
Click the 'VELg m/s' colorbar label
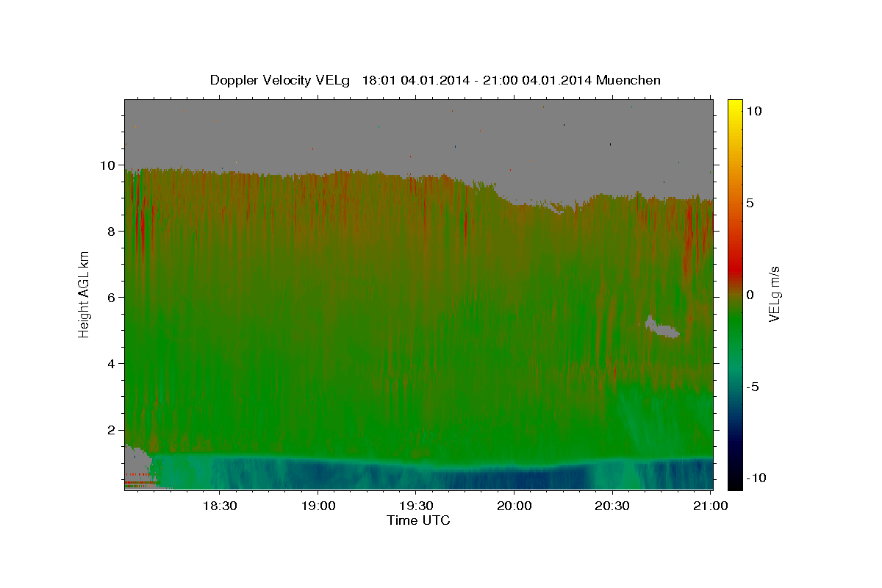pos(775,294)
